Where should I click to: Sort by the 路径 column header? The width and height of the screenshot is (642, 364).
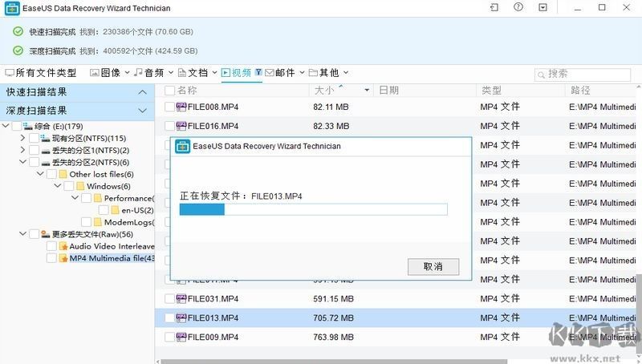click(580, 90)
